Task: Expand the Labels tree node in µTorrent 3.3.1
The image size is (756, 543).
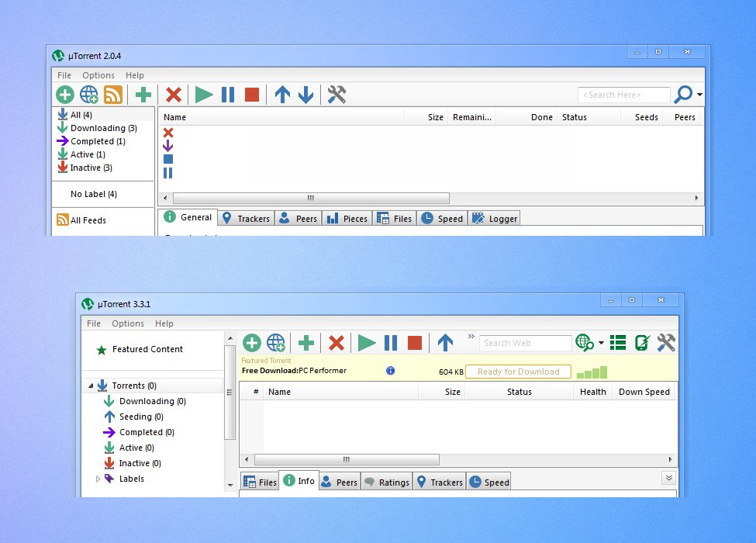Action: pyautogui.click(x=98, y=479)
